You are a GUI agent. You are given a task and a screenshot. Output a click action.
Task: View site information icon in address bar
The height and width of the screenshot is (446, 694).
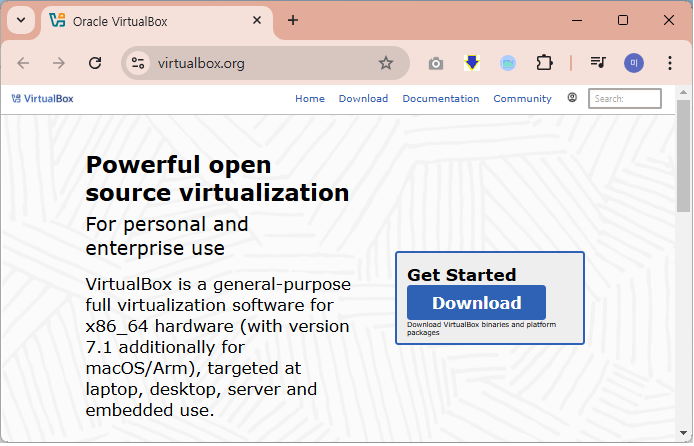[138, 63]
